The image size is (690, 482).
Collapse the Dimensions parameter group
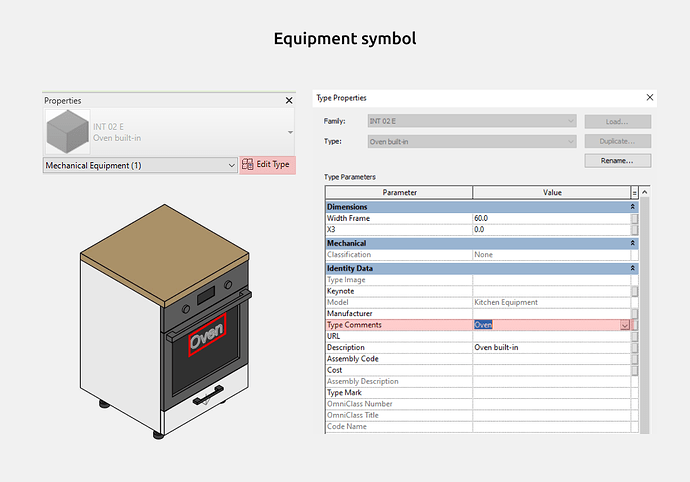tap(633, 206)
